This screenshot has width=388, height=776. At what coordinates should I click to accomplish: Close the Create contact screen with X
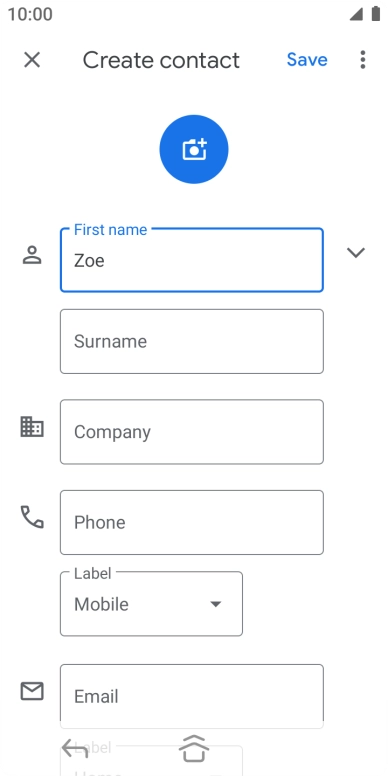coord(32,60)
